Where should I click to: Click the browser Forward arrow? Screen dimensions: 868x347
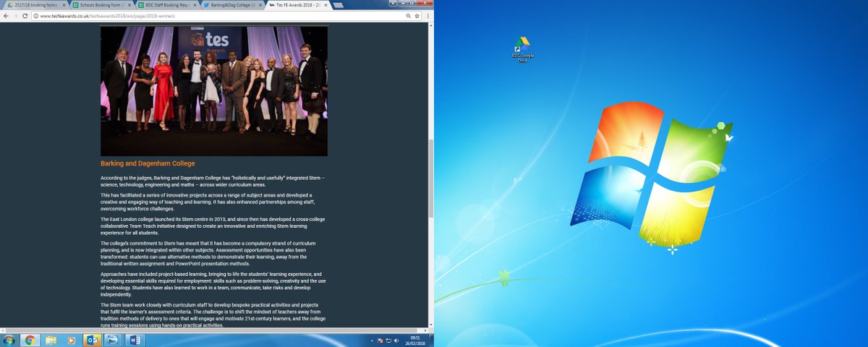pyautogui.click(x=15, y=15)
